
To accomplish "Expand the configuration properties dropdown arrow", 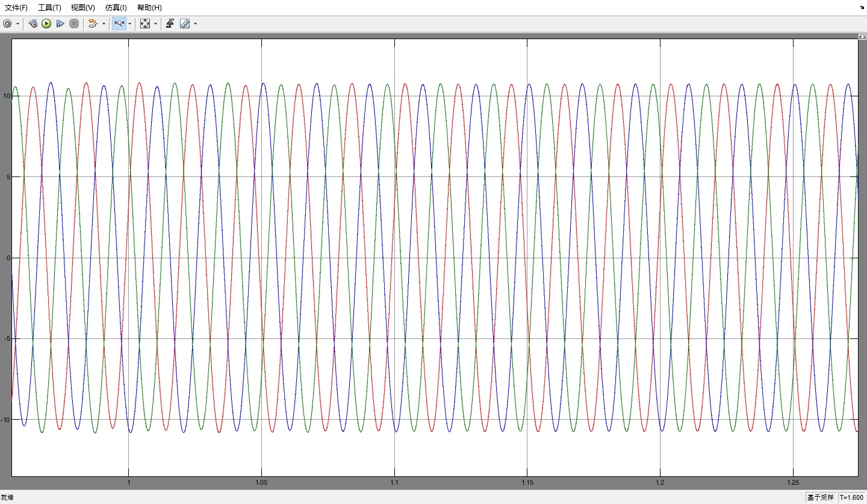I will pos(17,23).
